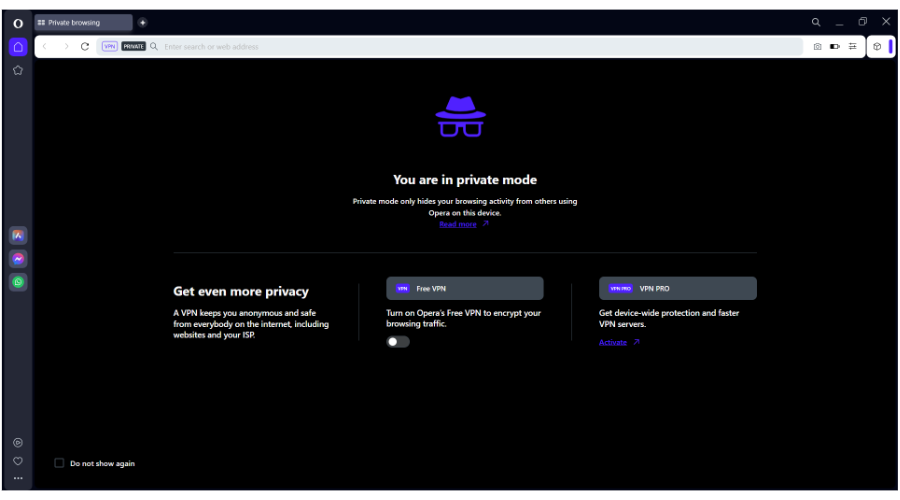
Task: Go back to previous page
Action: click(45, 46)
